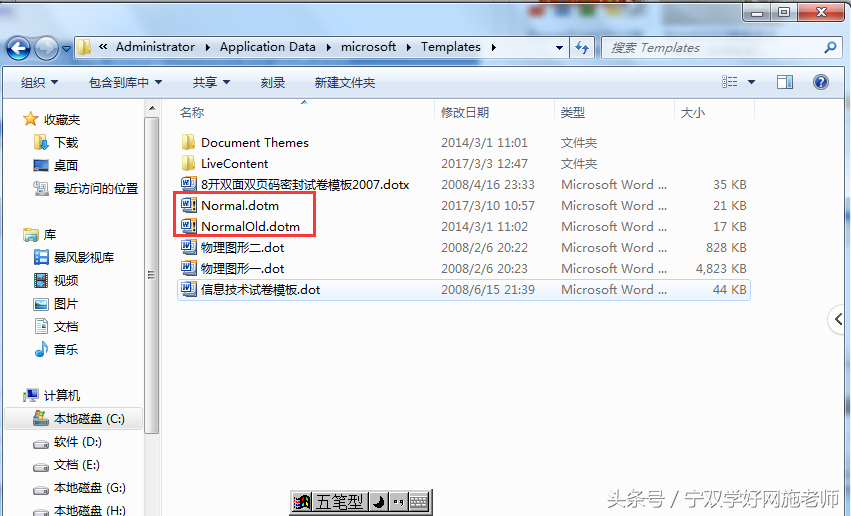
Task: Open 下载 in favorites
Action: pyautogui.click(x=66, y=143)
